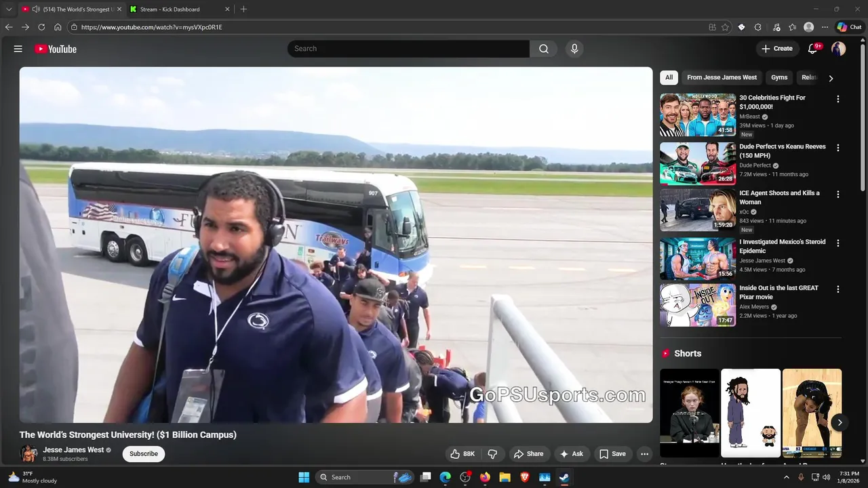Viewport: 868px width, 488px height.
Task: Open options for the xQc video
Action: pyautogui.click(x=838, y=195)
